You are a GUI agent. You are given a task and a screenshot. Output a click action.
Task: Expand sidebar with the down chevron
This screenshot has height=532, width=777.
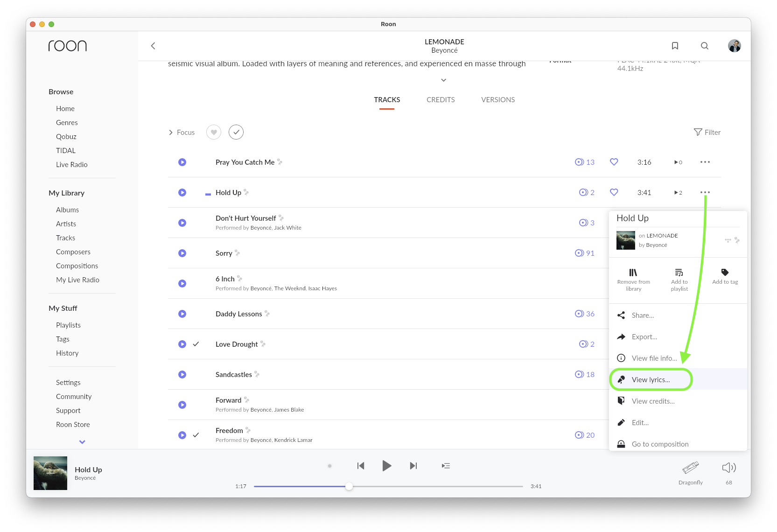(82, 442)
